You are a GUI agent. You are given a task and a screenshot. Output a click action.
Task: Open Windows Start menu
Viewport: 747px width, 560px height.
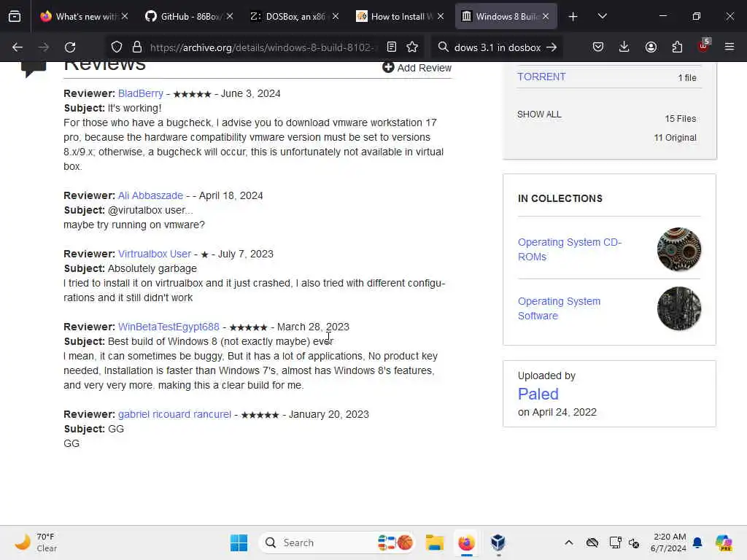(x=239, y=542)
